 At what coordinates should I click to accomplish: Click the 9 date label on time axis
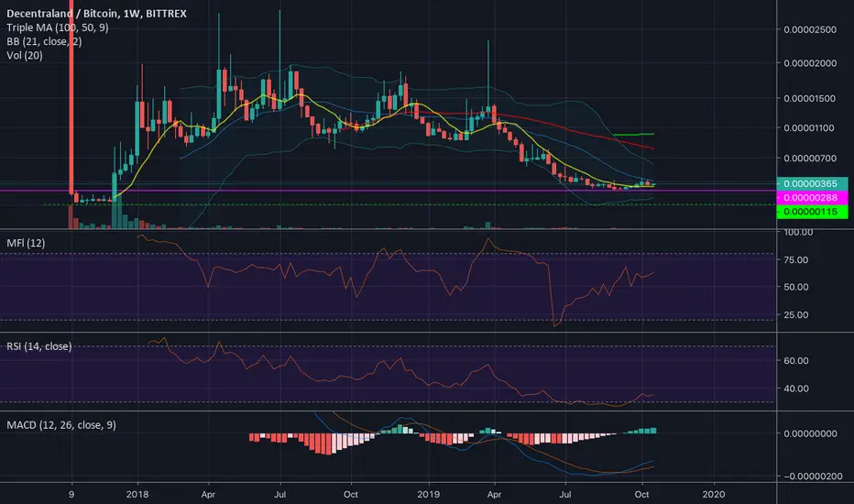pos(71,494)
